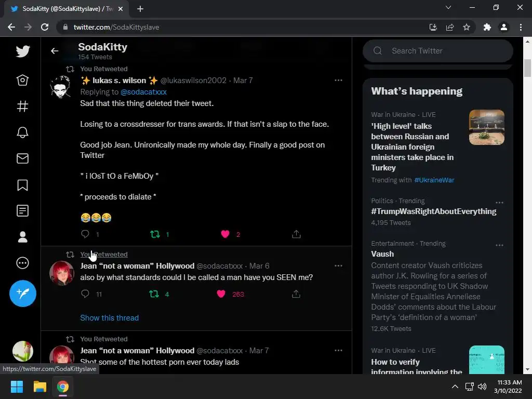Open File Explorer from taskbar
Image resolution: width=532 pixels, height=399 pixels.
[x=39, y=387]
